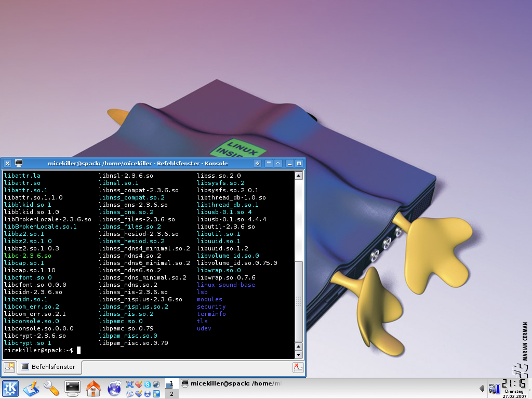This screenshot has height=399, width=532.
Task: Toggle the sticky all-desktops window button
Action: (x=257, y=163)
